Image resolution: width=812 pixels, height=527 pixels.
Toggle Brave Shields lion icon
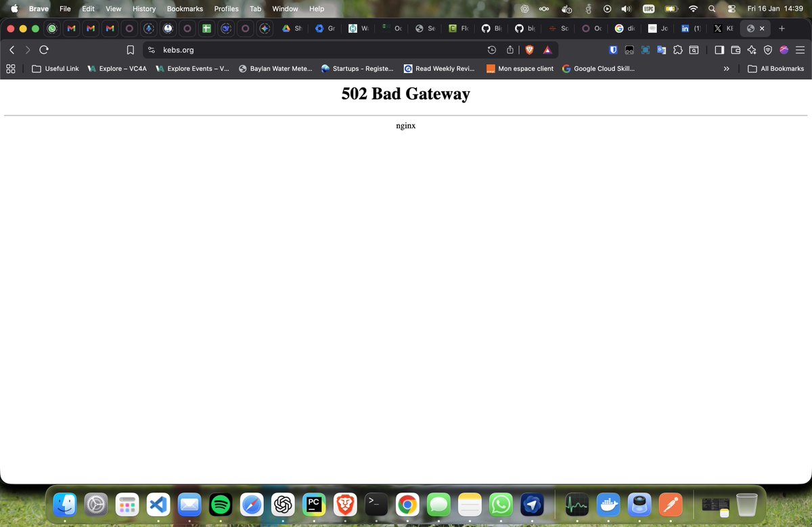coord(530,49)
